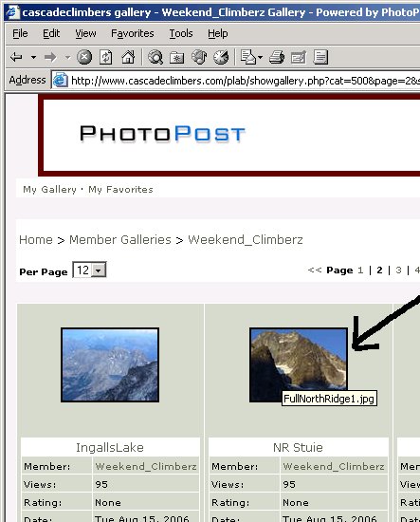Open the Edit menu
420x522 pixels.
tap(51, 33)
